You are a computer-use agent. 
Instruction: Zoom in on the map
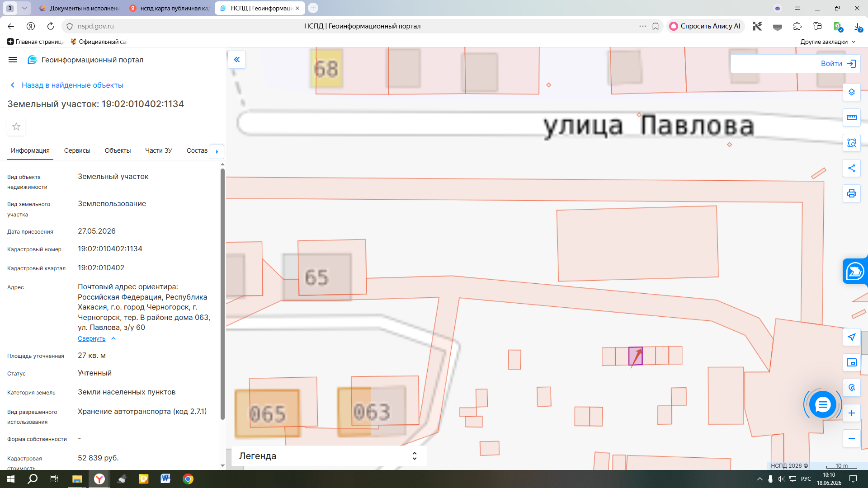pos(852,413)
